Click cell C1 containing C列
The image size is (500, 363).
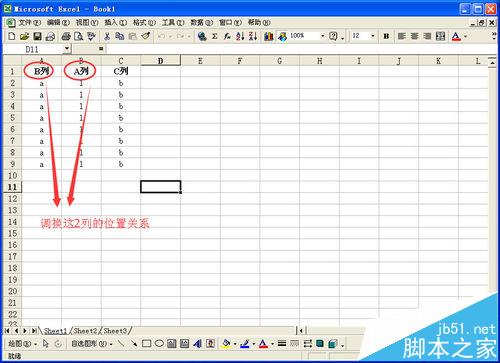121,71
